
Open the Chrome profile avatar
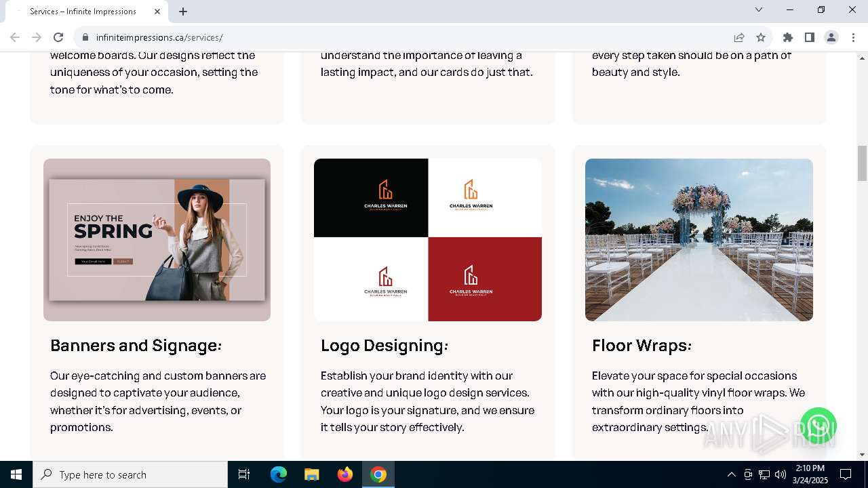point(831,37)
